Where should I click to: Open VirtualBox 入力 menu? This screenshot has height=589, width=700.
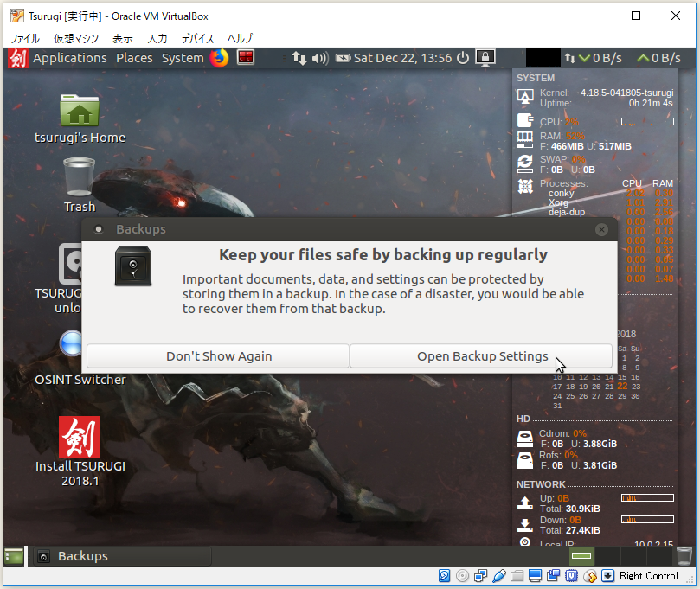[157, 38]
